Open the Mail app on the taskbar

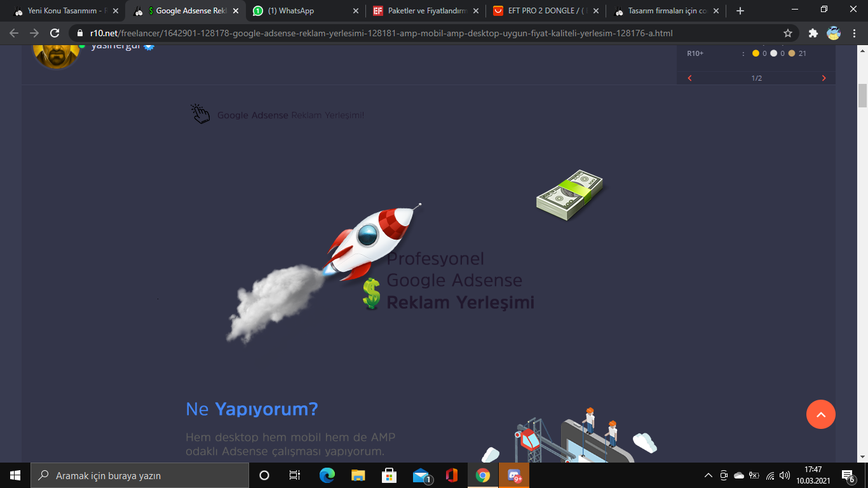pos(421,475)
